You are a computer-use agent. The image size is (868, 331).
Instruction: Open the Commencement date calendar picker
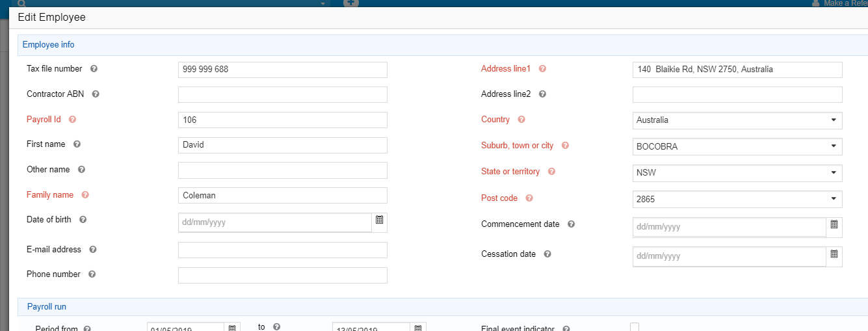[x=834, y=226]
